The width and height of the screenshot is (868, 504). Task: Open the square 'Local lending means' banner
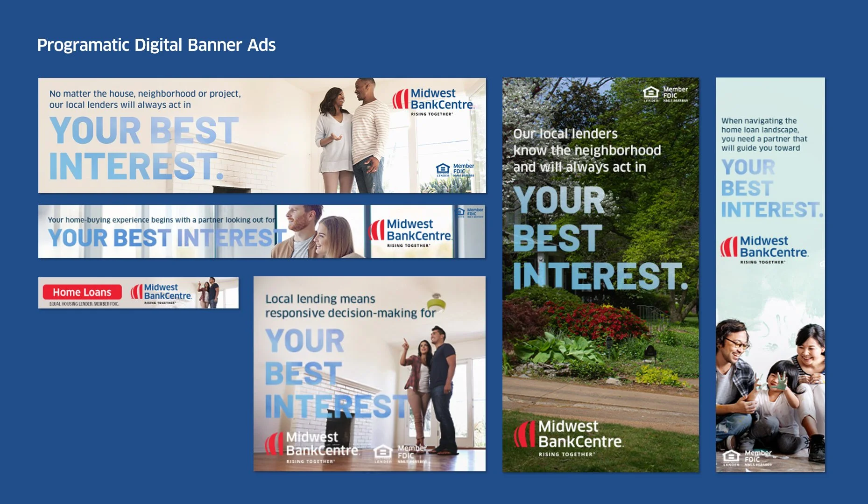point(369,374)
